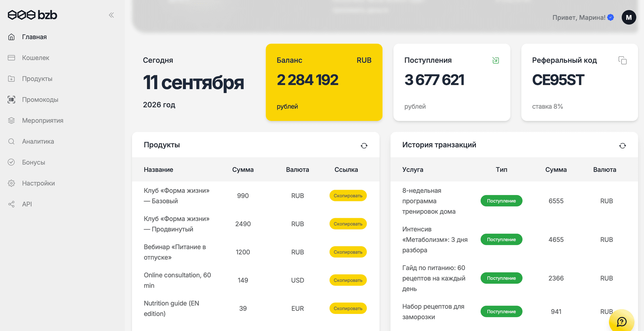Click the Бонусы checkmark icon
Viewport: 644px width, 331px height.
(11, 162)
